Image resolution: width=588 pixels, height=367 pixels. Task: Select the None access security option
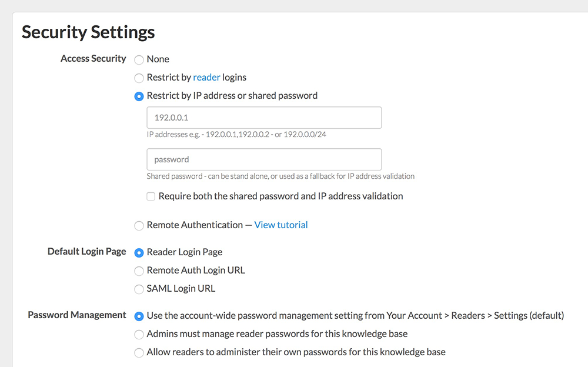pyautogui.click(x=139, y=60)
